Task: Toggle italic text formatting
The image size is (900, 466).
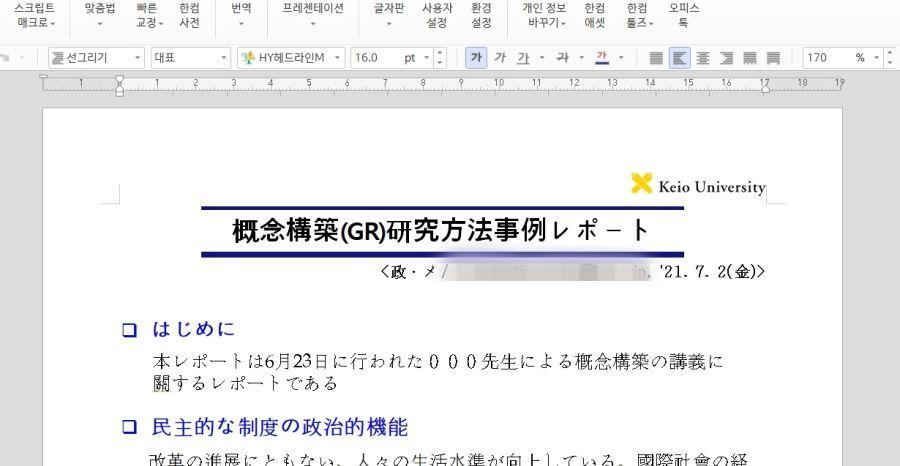Action: [x=500, y=58]
